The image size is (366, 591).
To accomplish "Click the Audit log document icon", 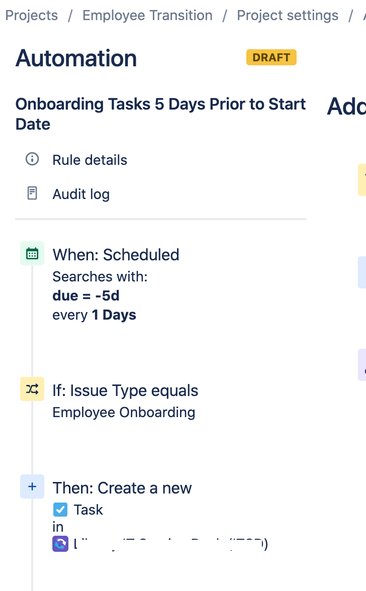I will [32, 193].
